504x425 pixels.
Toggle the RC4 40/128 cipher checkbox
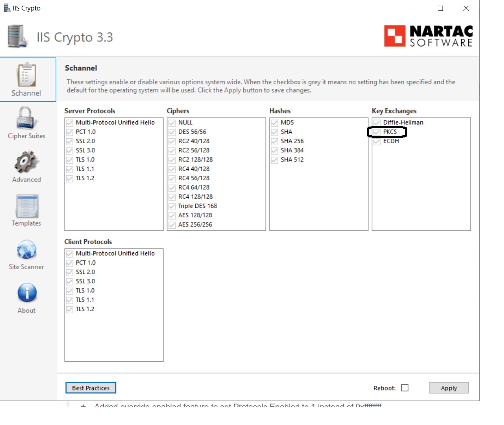[x=172, y=170]
